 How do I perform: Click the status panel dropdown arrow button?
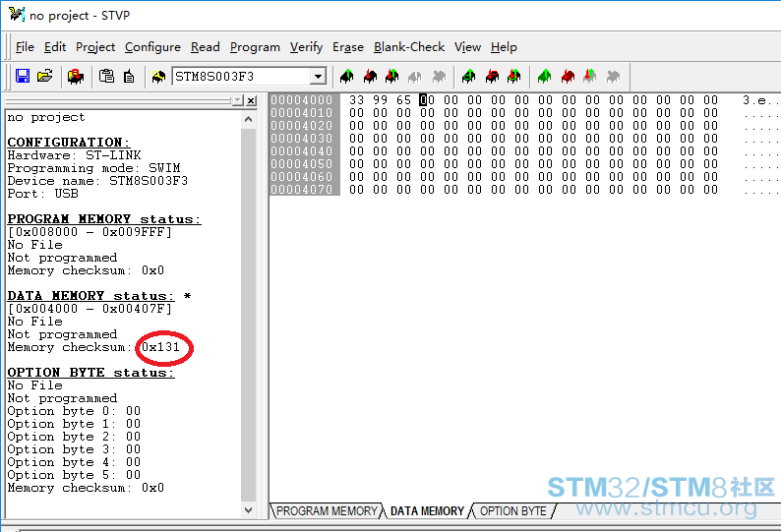238,100
